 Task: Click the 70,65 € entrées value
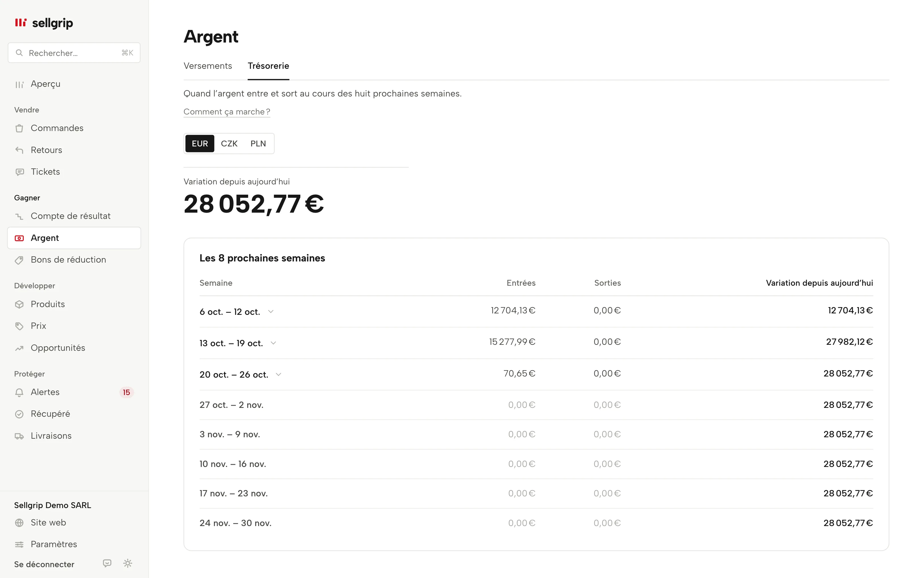(519, 373)
